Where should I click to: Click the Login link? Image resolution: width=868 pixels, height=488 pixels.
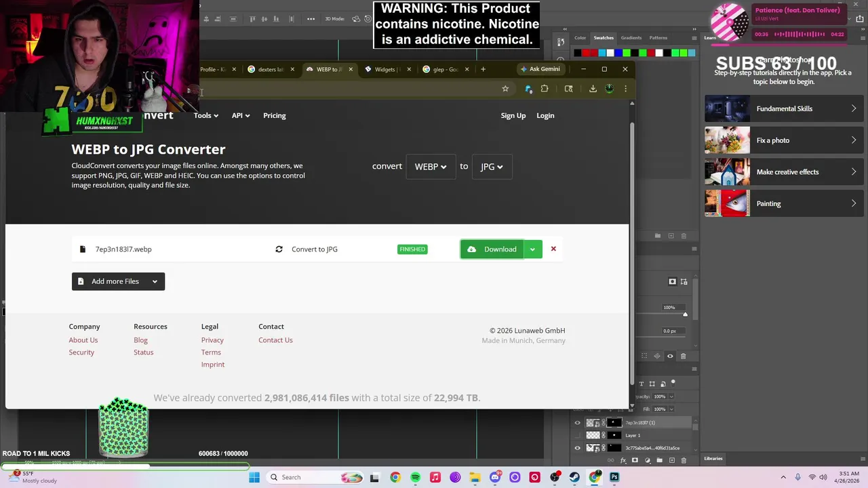point(545,115)
